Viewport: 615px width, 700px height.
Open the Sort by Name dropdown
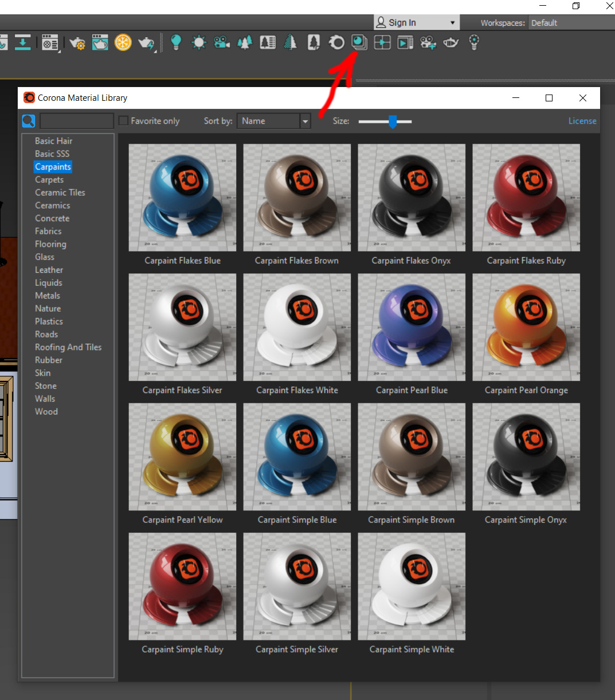click(x=274, y=121)
